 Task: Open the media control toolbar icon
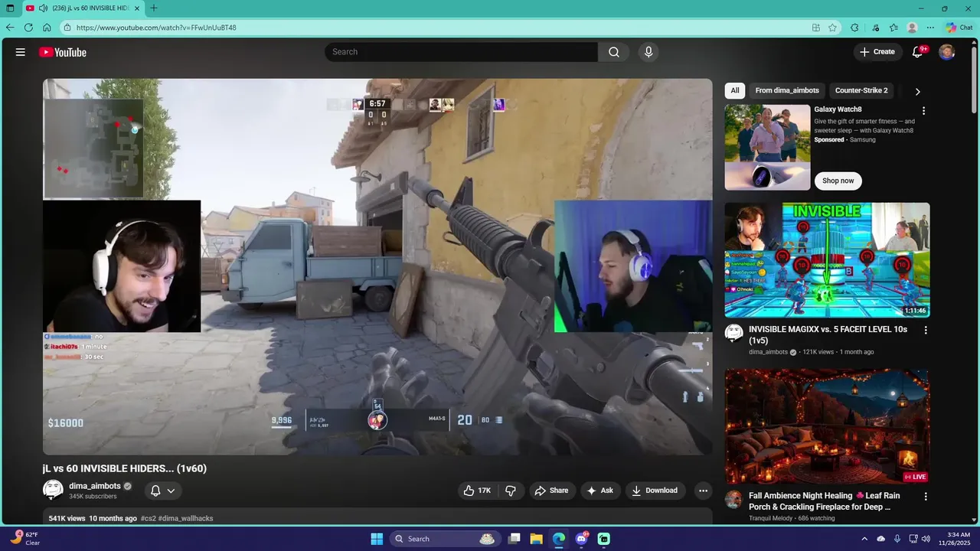(876, 28)
